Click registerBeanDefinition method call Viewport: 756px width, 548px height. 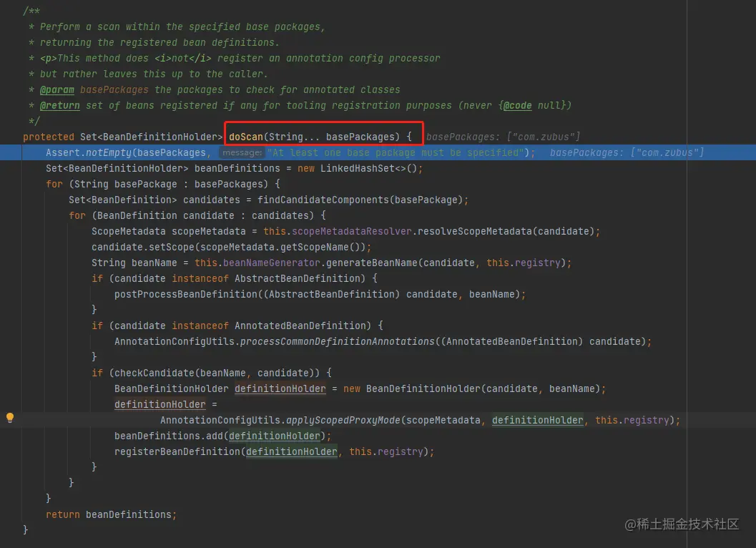(177, 452)
